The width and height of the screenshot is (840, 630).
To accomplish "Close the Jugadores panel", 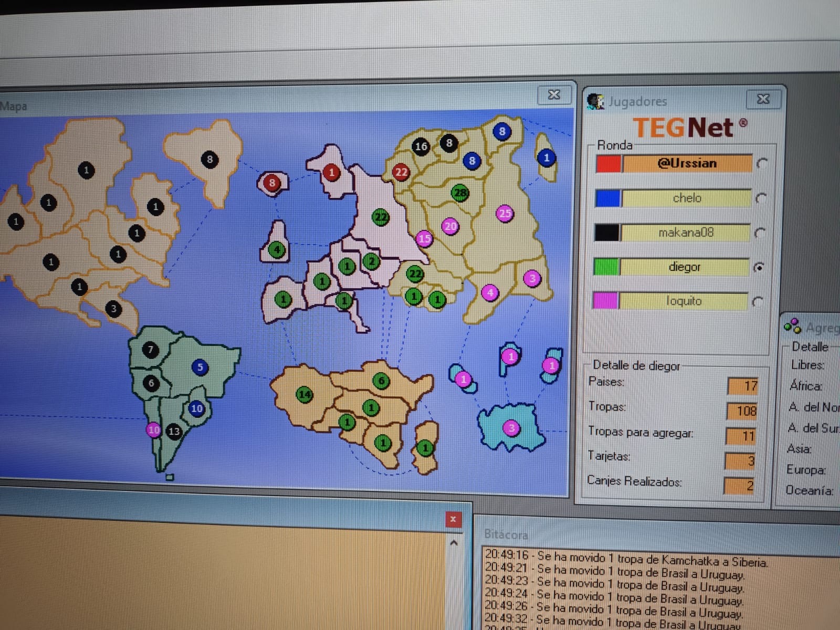I will pyautogui.click(x=763, y=99).
